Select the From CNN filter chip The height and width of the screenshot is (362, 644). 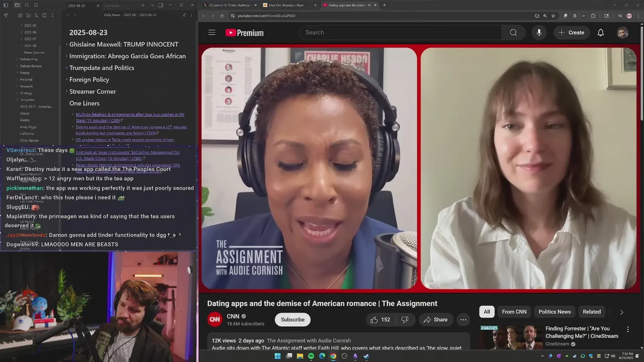[514, 312]
